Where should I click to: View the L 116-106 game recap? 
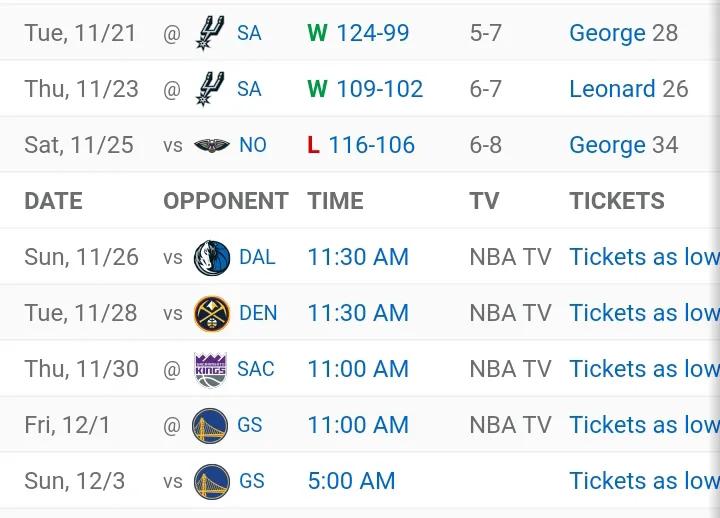point(361,145)
